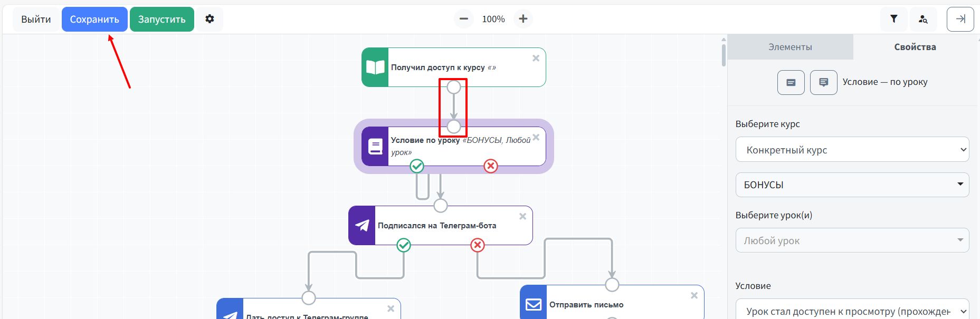This screenshot has height=319, width=980.
Task: Open the БОНУСЫ course dropdown
Action: pos(852,185)
